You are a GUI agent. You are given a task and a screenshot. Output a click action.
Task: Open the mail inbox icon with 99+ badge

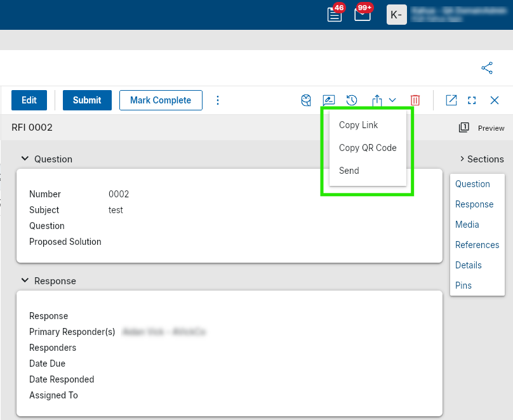click(362, 15)
